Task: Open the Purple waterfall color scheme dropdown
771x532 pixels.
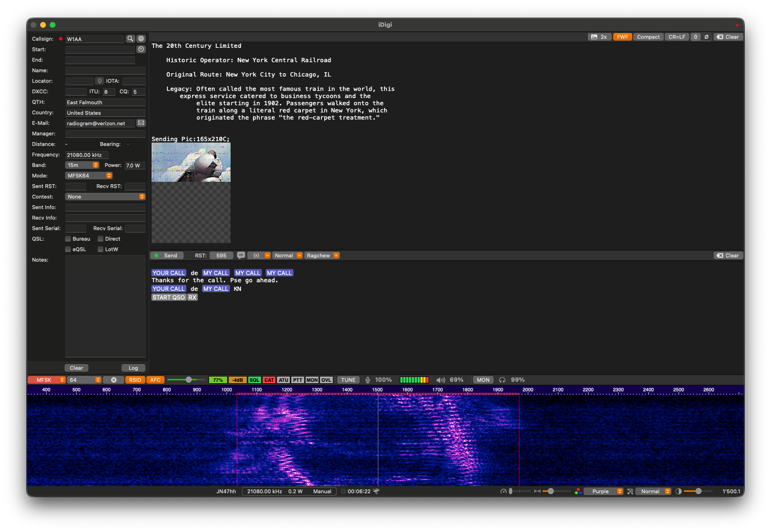Action: click(604, 491)
